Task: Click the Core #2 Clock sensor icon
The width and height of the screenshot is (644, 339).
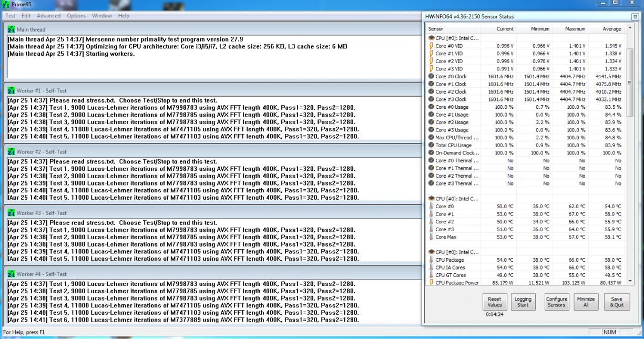Action: [431, 91]
